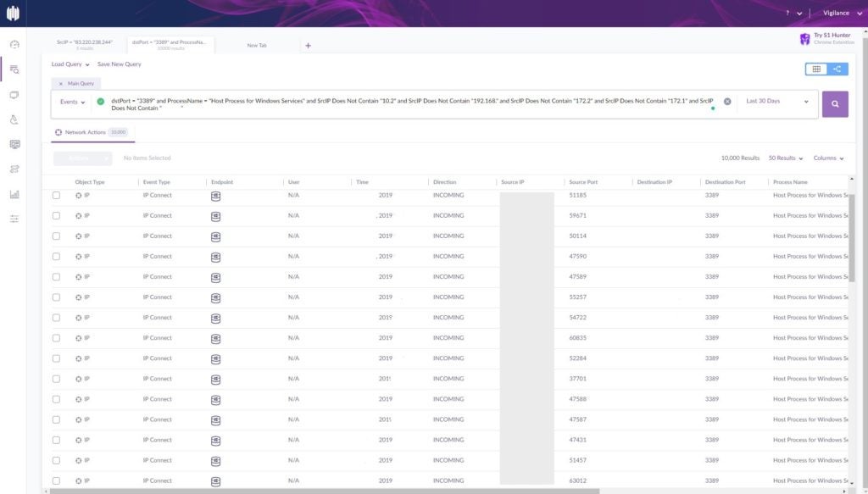Click the Save New Query link

(120, 64)
